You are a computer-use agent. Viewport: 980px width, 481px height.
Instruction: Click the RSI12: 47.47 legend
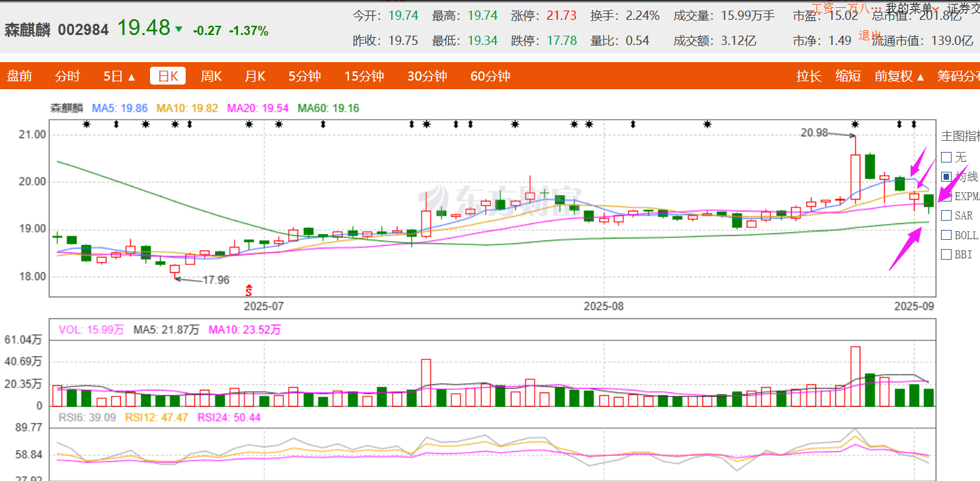[x=156, y=417]
